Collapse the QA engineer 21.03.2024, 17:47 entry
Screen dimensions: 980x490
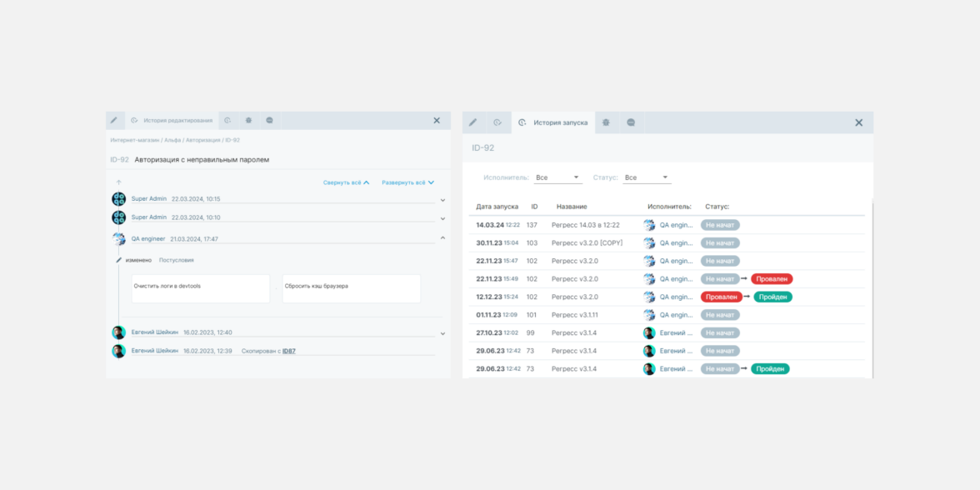click(442, 238)
